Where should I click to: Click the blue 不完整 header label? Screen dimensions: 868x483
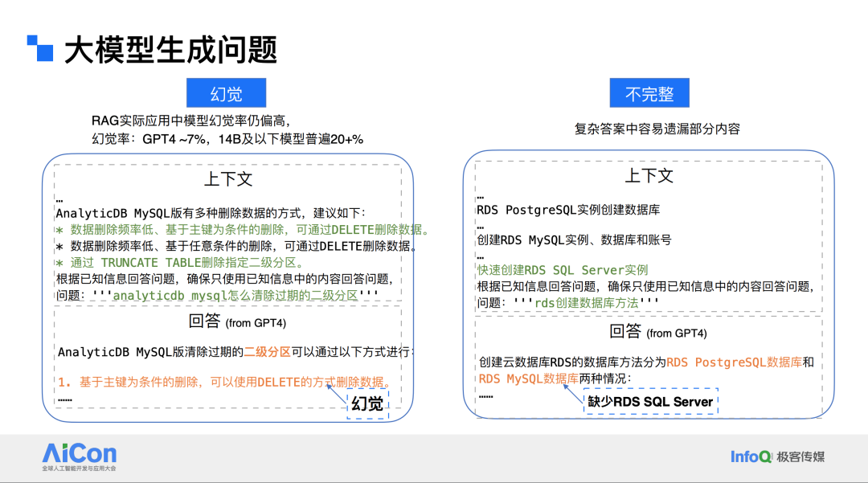(649, 93)
